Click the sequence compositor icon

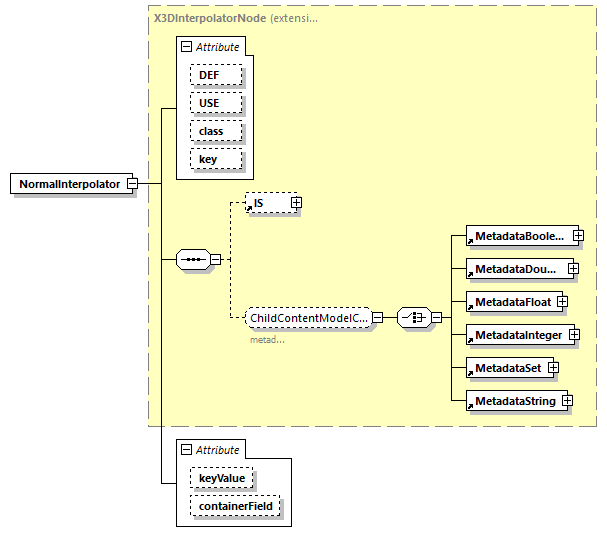point(191,260)
